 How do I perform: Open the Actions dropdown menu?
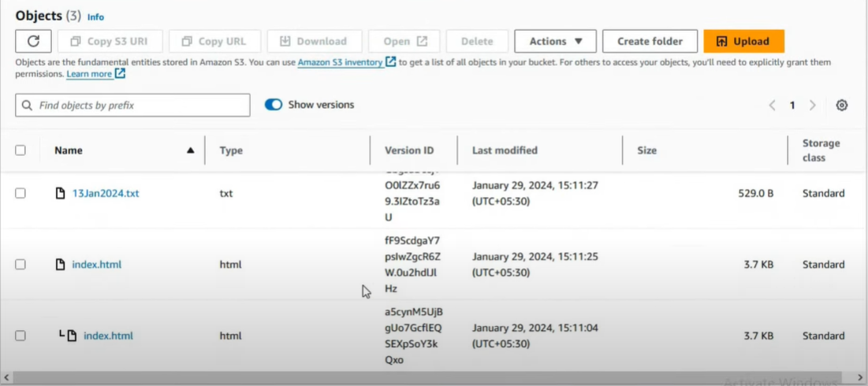click(555, 42)
